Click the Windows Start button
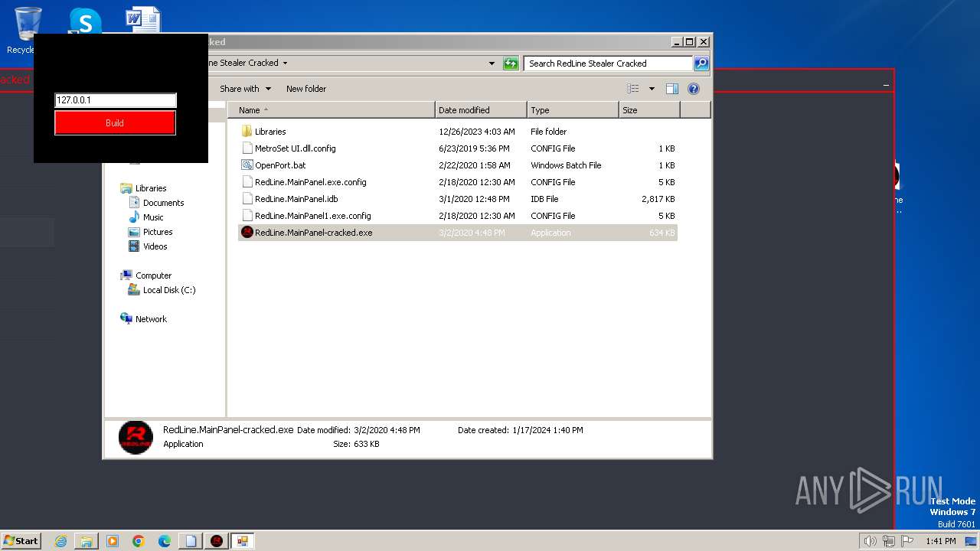The height and width of the screenshot is (551, 980). tap(21, 540)
